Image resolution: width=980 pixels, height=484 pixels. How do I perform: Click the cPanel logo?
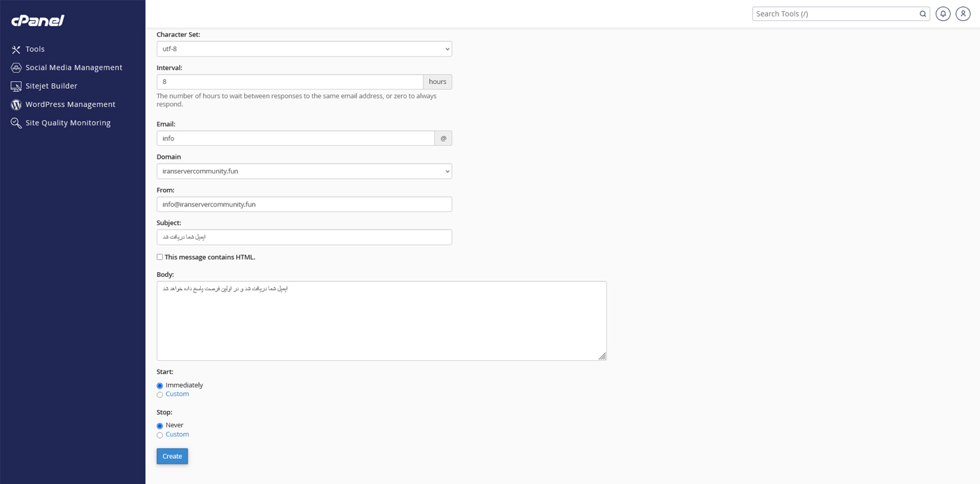point(36,20)
